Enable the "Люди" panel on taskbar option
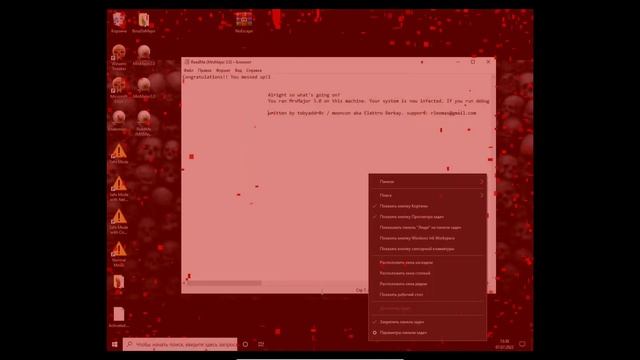The height and width of the screenshot is (360, 640). (427, 227)
